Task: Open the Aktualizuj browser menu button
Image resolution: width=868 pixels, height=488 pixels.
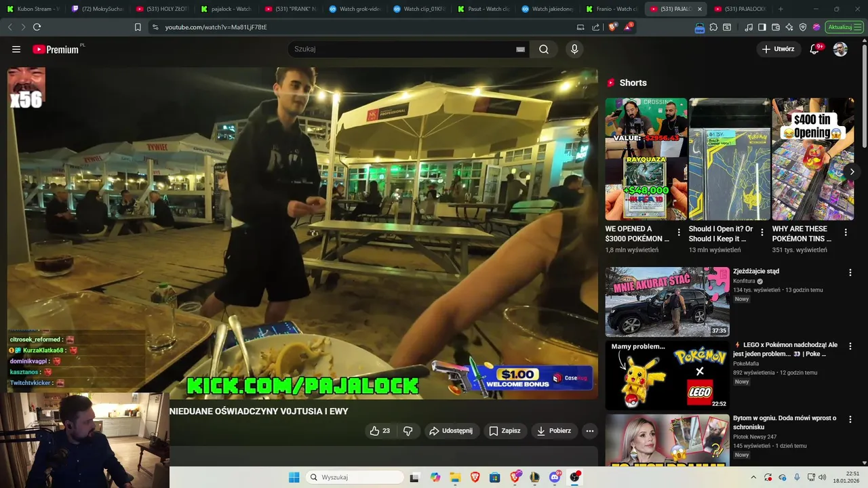Action: click(844, 27)
